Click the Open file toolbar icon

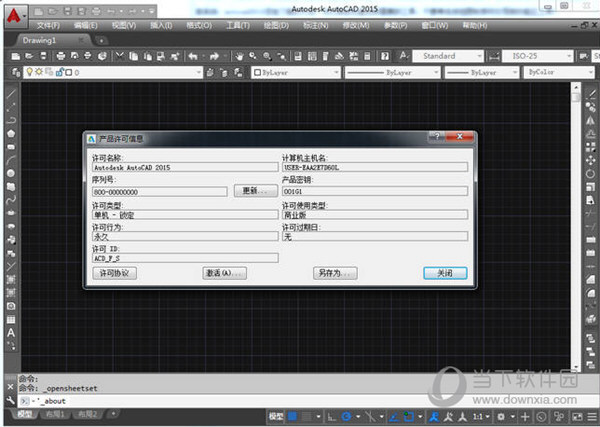(29, 56)
